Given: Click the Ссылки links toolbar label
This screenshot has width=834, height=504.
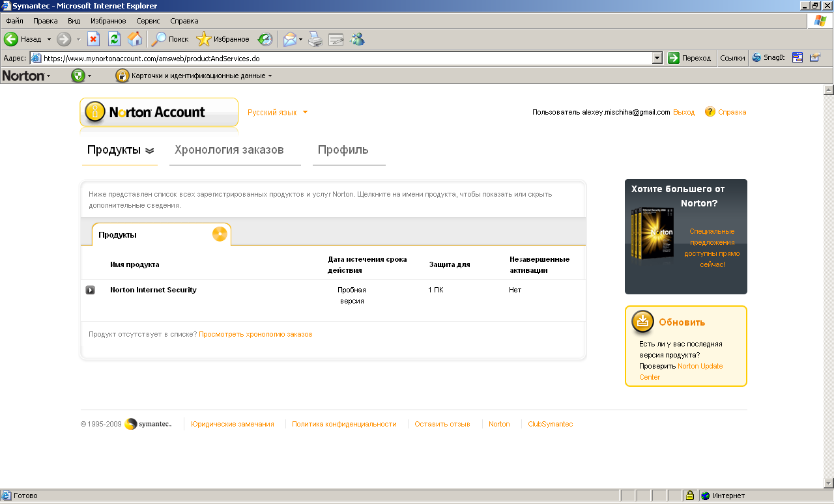Looking at the screenshot, I should [x=733, y=58].
